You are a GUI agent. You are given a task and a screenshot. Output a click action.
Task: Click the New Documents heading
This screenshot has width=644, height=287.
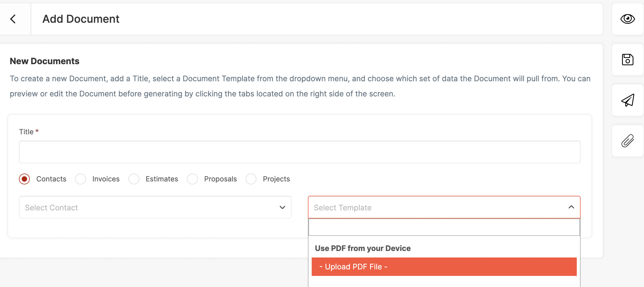45,61
